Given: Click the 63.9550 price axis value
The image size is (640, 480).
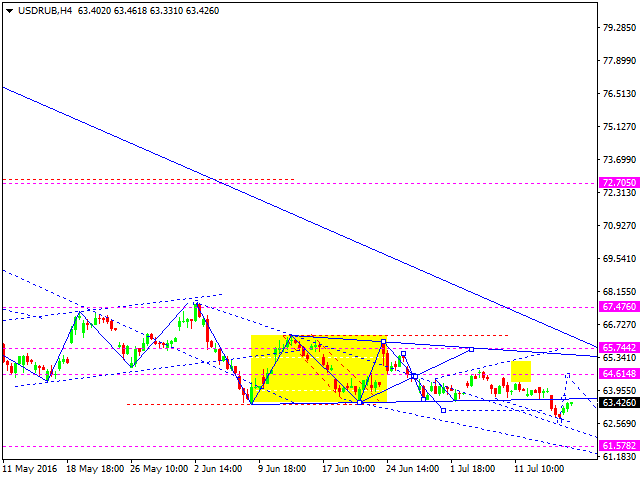Looking at the screenshot, I should pyautogui.click(x=619, y=391).
